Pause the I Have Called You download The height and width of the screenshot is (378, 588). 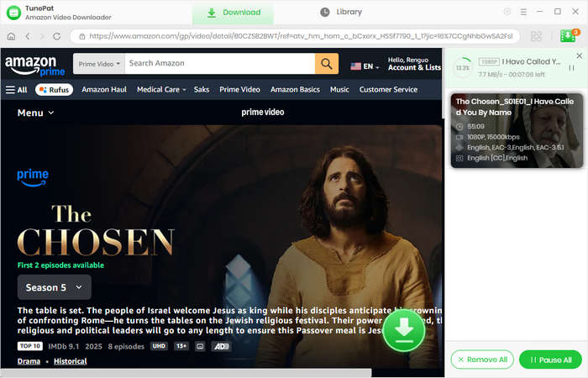pyautogui.click(x=571, y=68)
